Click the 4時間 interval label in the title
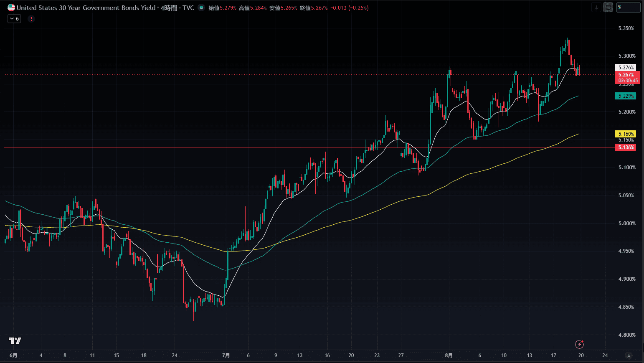The height and width of the screenshot is (363, 644). (169, 8)
